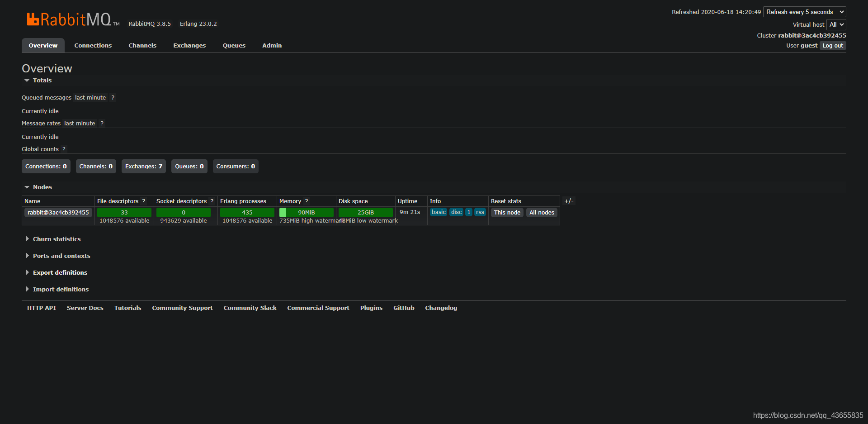This screenshot has height=424, width=868.
Task: Click the RabbitMQ logo
Action: click(73, 19)
